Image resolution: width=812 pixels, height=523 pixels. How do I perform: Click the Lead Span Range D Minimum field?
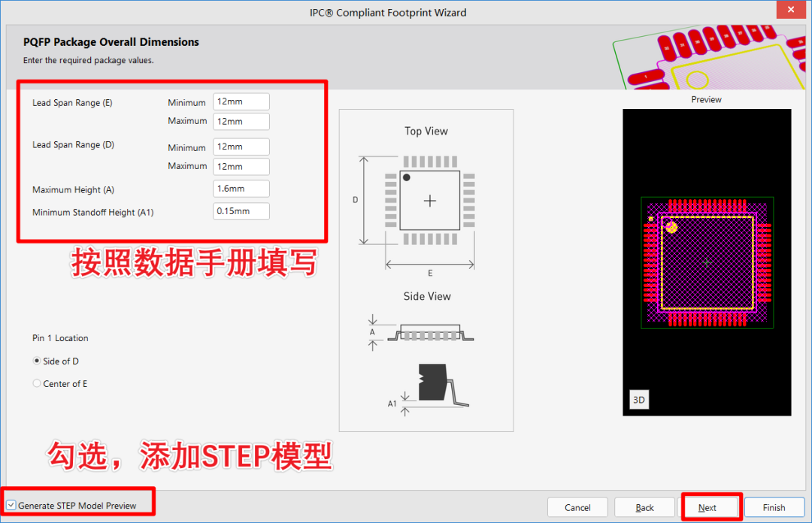[240, 146]
